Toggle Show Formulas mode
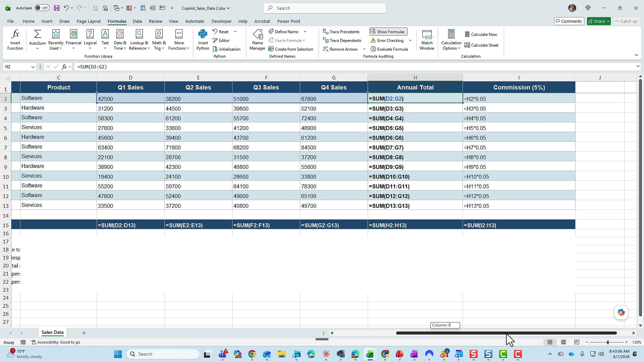644x362 pixels. point(388,32)
